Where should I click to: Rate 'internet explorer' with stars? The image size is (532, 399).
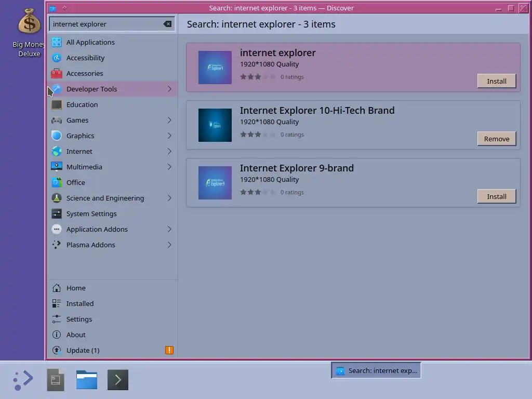pyautogui.click(x=258, y=77)
